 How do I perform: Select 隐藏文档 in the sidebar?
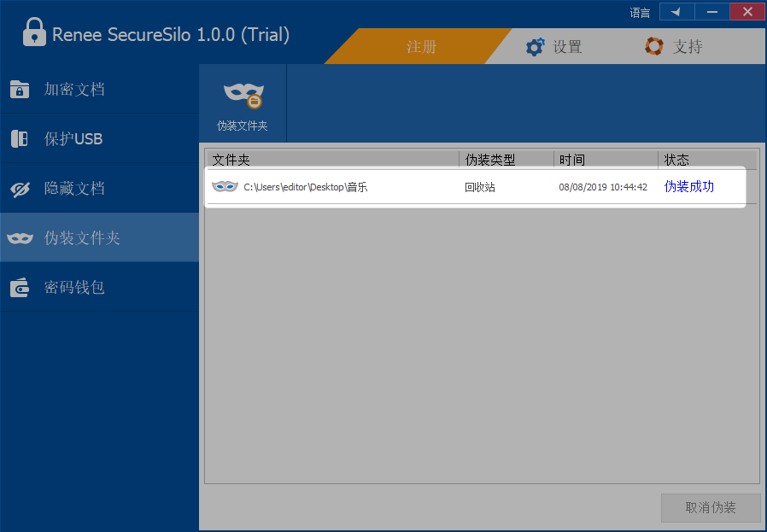99,188
